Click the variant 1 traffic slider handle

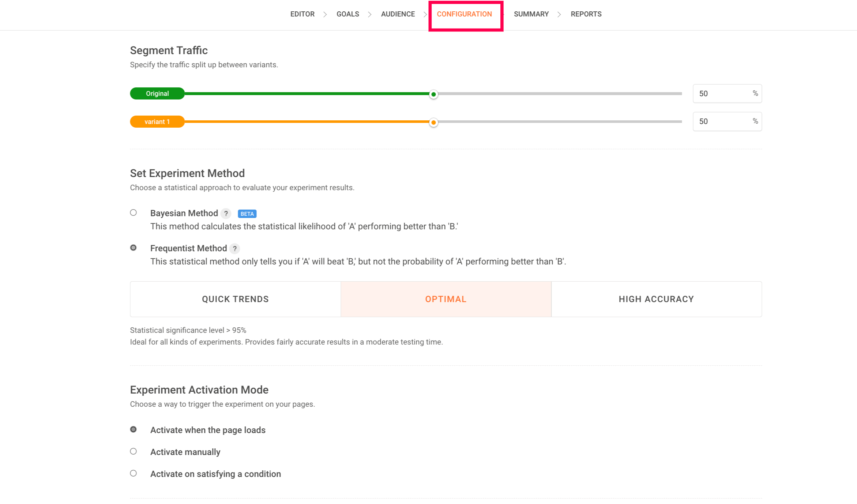click(x=433, y=123)
